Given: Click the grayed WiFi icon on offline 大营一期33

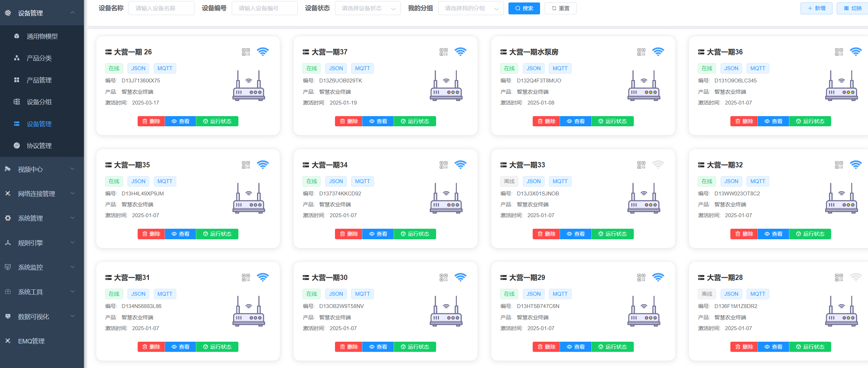Looking at the screenshot, I should pyautogui.click(x=658, y=164).
